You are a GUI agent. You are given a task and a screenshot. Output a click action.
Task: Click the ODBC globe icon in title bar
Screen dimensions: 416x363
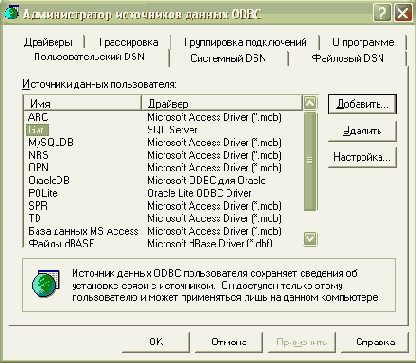coord(12,13)
